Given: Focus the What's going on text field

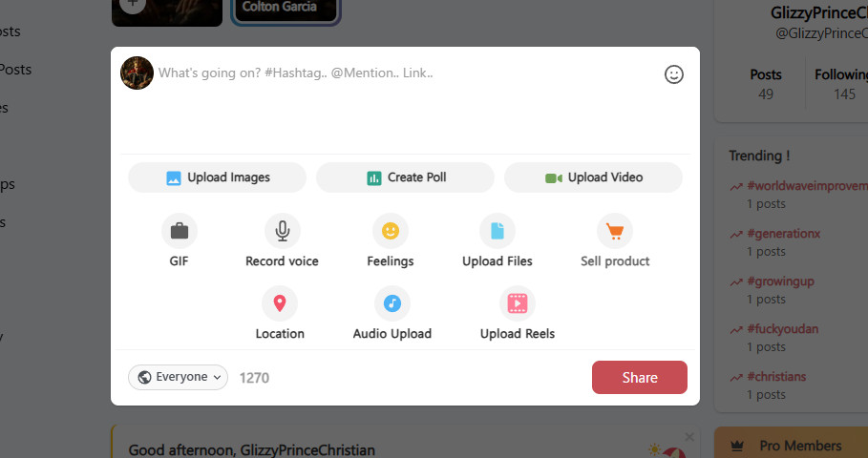Looking at the screenshot, I should tap(407, 102).
